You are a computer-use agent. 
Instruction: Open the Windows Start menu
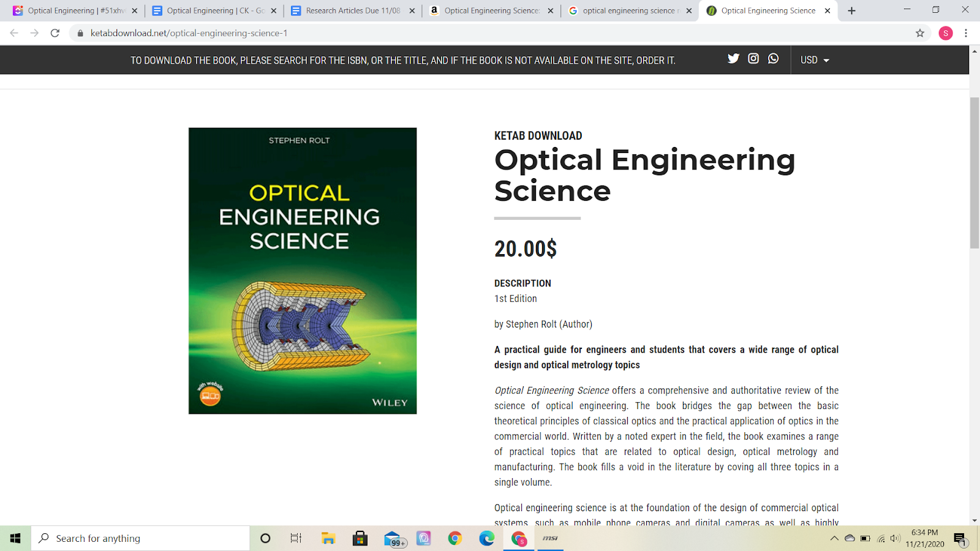click(15, 538)
